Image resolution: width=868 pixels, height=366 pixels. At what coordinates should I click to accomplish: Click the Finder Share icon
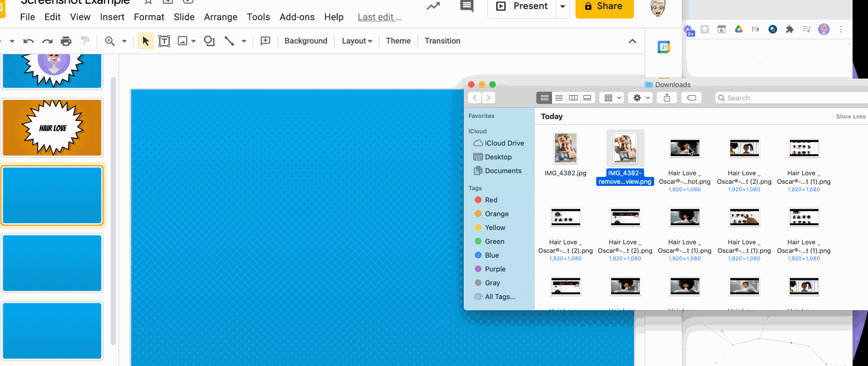point(667,98)
